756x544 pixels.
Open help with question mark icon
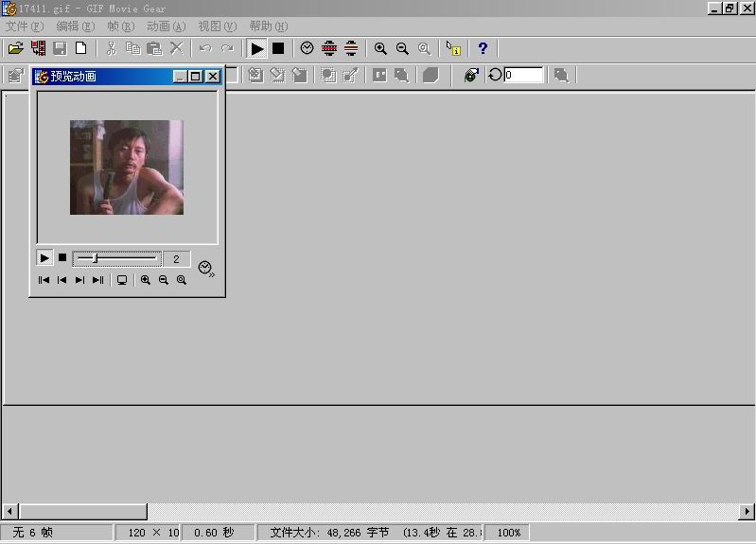[483, 48]
